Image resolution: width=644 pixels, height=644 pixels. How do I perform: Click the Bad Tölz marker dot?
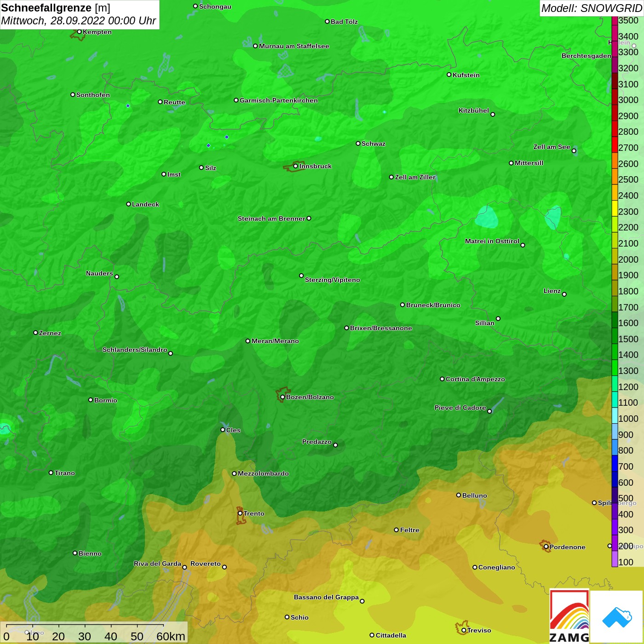point(327,22)
